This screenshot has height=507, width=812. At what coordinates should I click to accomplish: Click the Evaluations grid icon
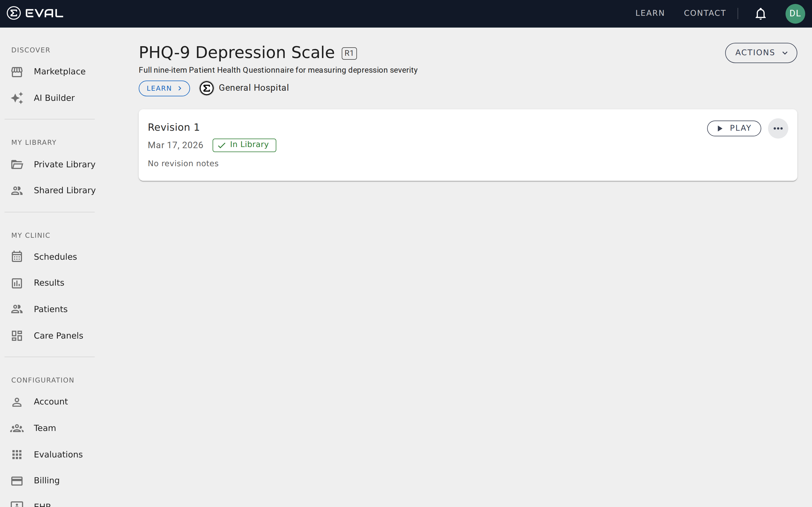click(17, 455)
